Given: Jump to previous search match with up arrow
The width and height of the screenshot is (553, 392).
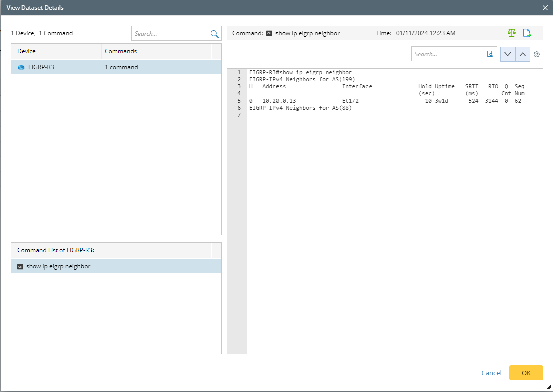Looking at the screenshot, I should [x=523, y=54].
